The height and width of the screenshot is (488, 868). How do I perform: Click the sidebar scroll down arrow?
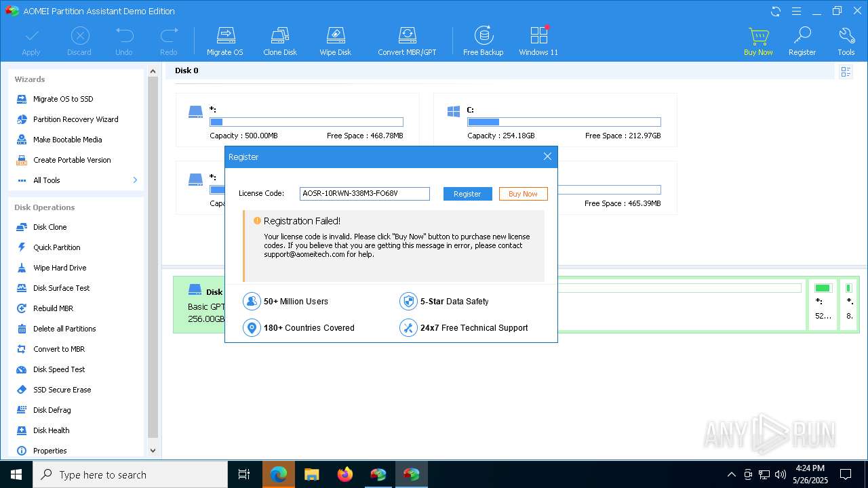[153, 450]
